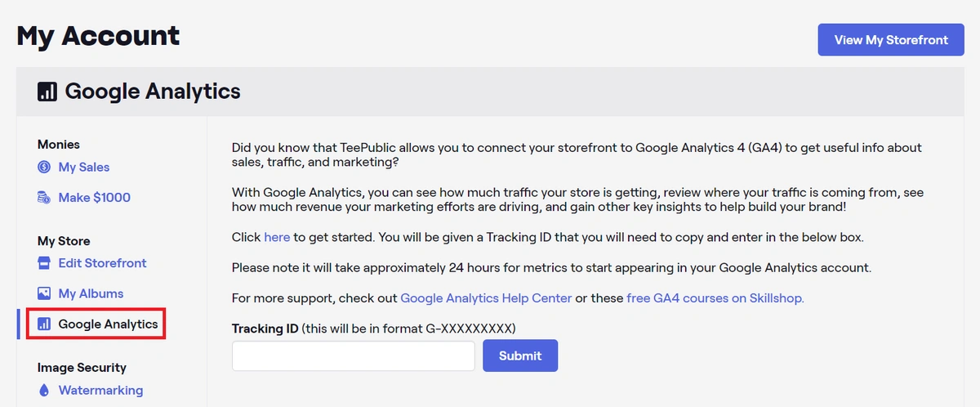Open the Watermarking settings link

coord(101,390)
